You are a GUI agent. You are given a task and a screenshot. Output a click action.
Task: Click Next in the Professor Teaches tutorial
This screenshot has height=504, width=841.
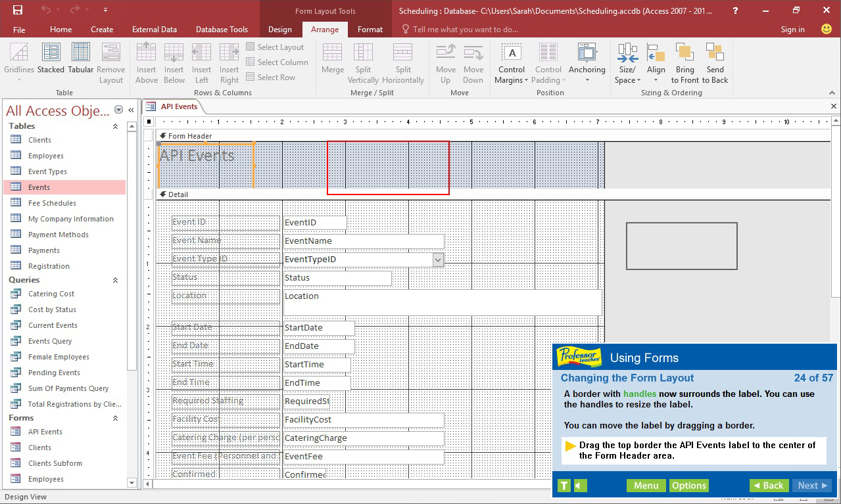click(x=811, y=485)
